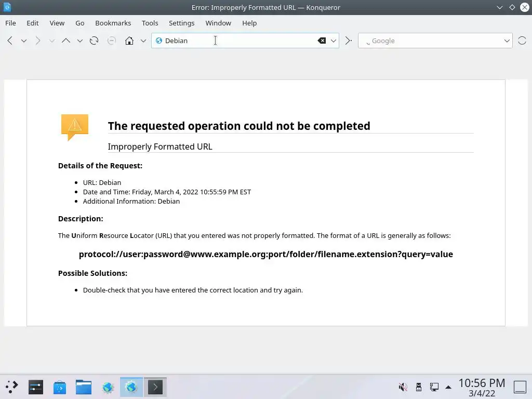Open the Dolphin file manager from taskbar
532x399 pixels.
(84, 387)
